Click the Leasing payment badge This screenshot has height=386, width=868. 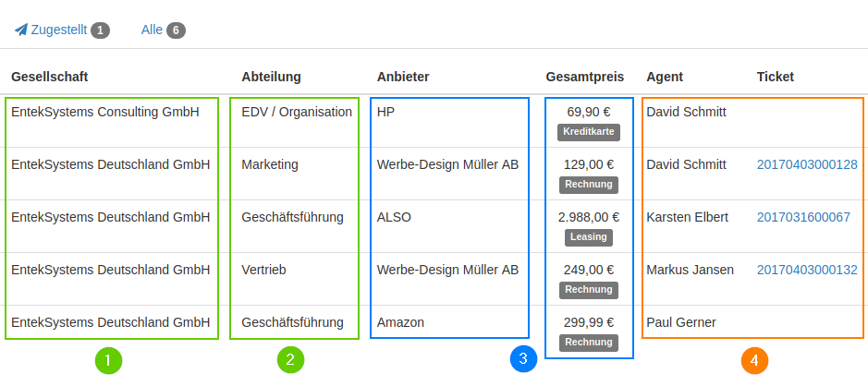point(589,236)
